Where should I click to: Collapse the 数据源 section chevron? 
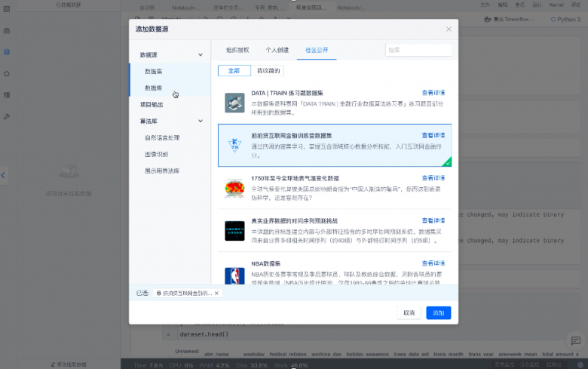201,55
